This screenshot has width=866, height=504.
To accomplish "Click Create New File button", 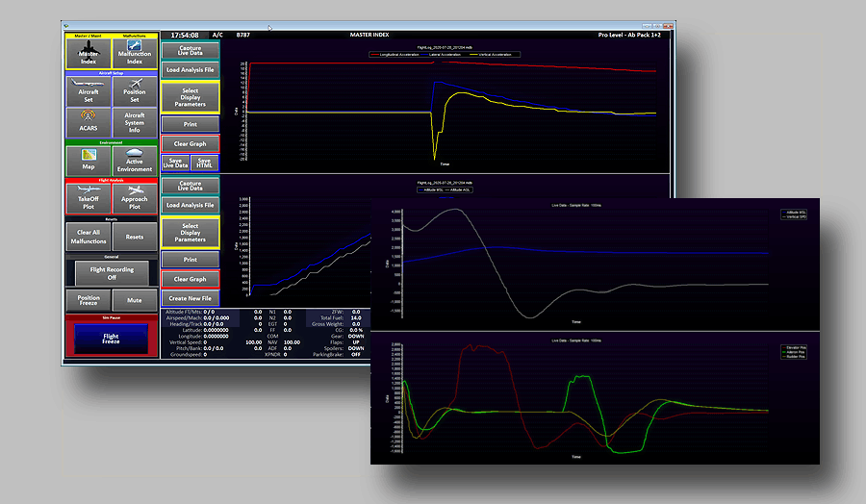I will click(x=190, y=299).
